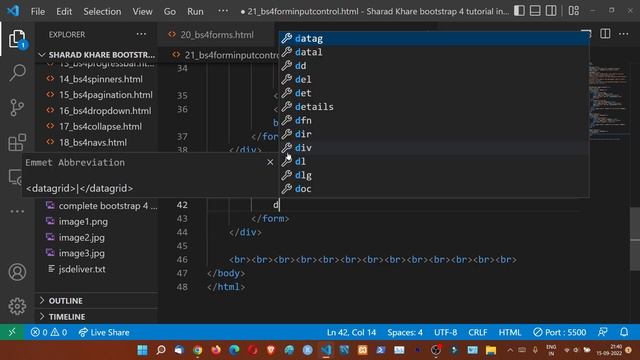Select the doc suggestion

click(433, 189)
